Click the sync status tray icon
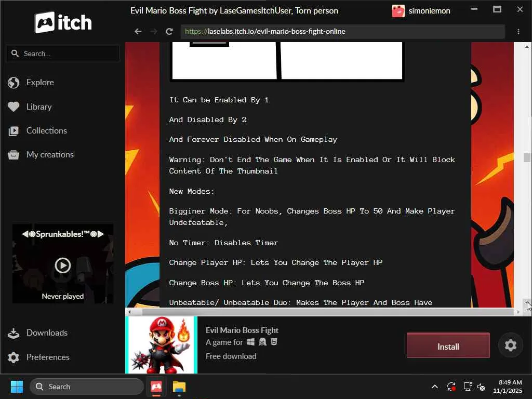The image size is (532, 399). 451,387
